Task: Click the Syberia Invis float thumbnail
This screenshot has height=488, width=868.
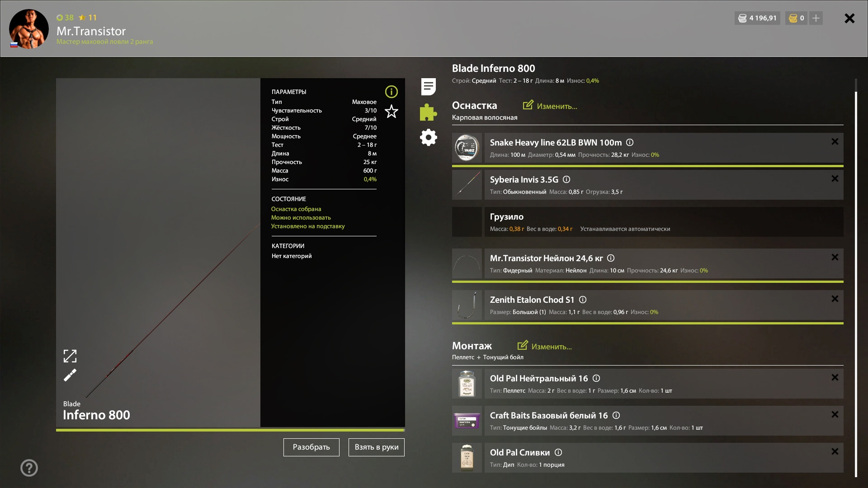Action: [467, 185]
